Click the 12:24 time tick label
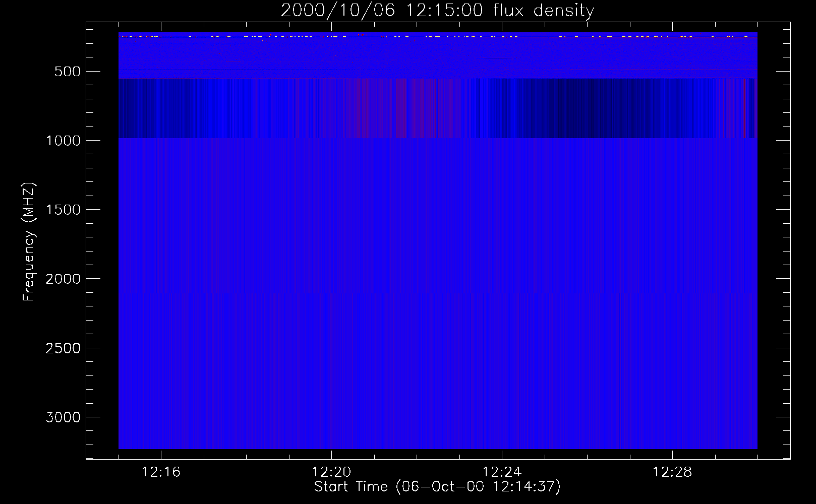The image size is (816, 504). point(502,472)
